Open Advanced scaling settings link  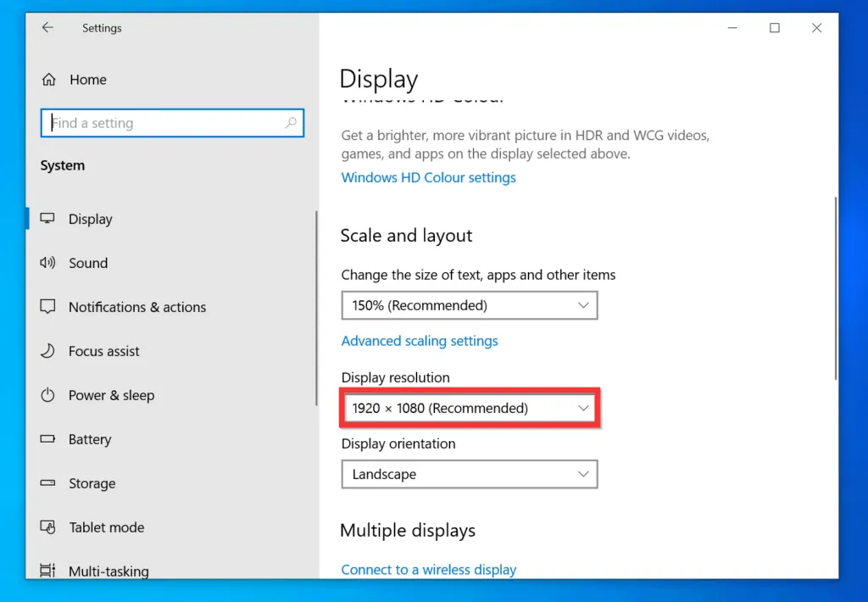point(420,341)
